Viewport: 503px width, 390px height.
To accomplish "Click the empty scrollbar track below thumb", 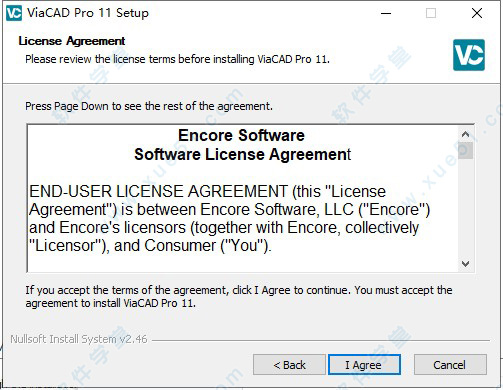I will [x=466, y=208].
